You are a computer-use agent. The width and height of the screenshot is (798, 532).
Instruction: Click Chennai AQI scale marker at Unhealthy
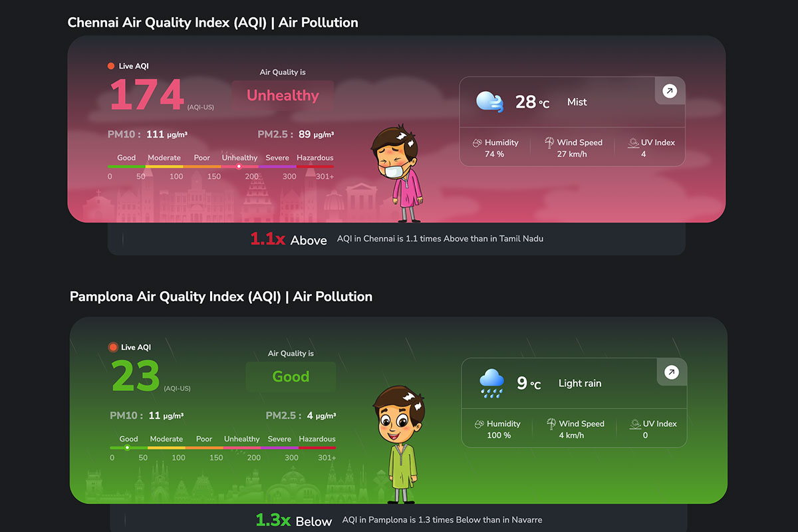pyautogui.click(x=239, y=166)
